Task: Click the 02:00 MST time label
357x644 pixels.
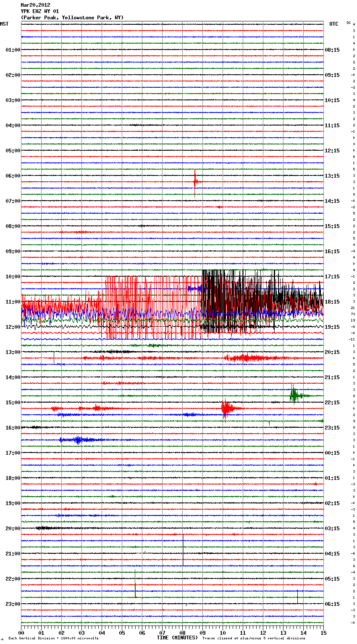Action: (x=13, y=75)
